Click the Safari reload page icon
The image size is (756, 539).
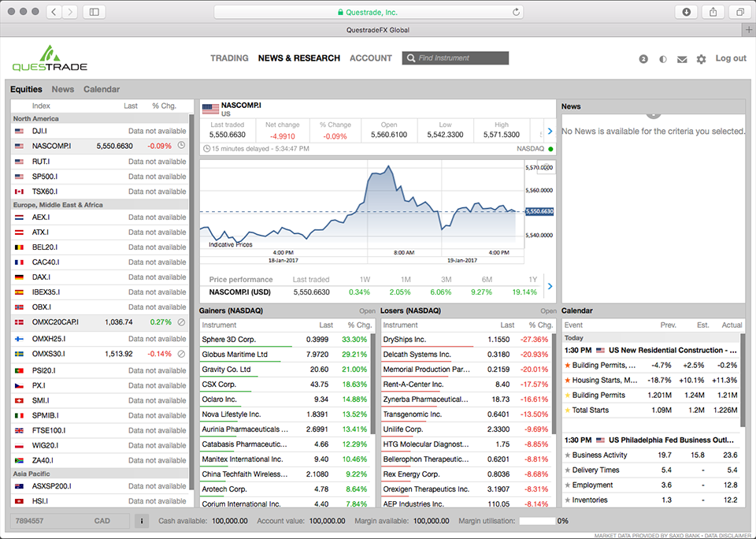516,12
